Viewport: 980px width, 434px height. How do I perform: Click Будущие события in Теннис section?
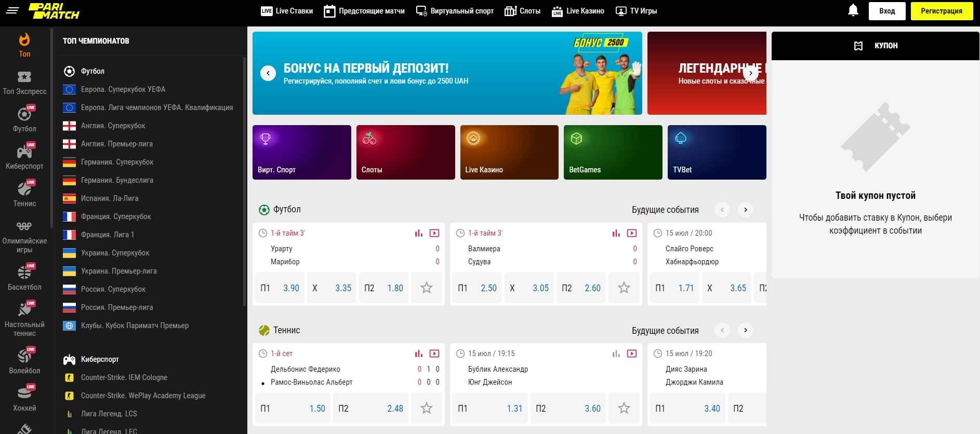[665, 330]
